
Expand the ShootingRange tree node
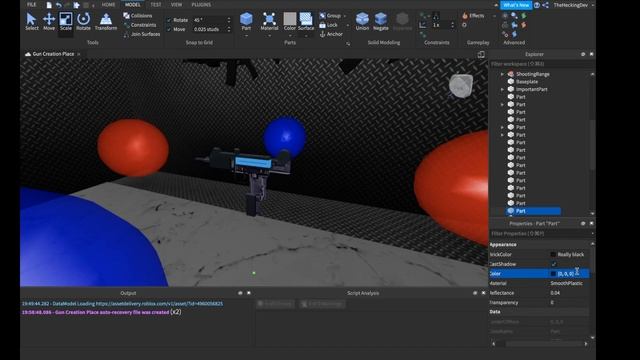click(502, 74)
